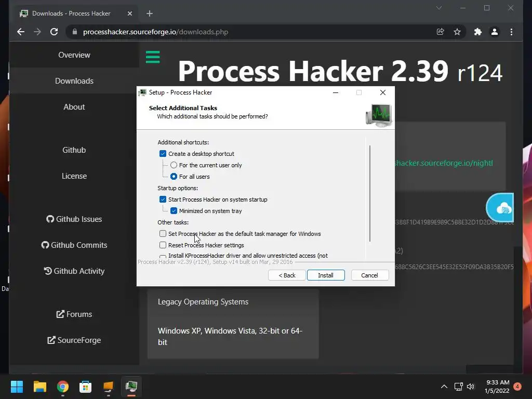Open Github Issues sidebar link
The width and height of the screenshot is (532, 399).
(74, 219)
